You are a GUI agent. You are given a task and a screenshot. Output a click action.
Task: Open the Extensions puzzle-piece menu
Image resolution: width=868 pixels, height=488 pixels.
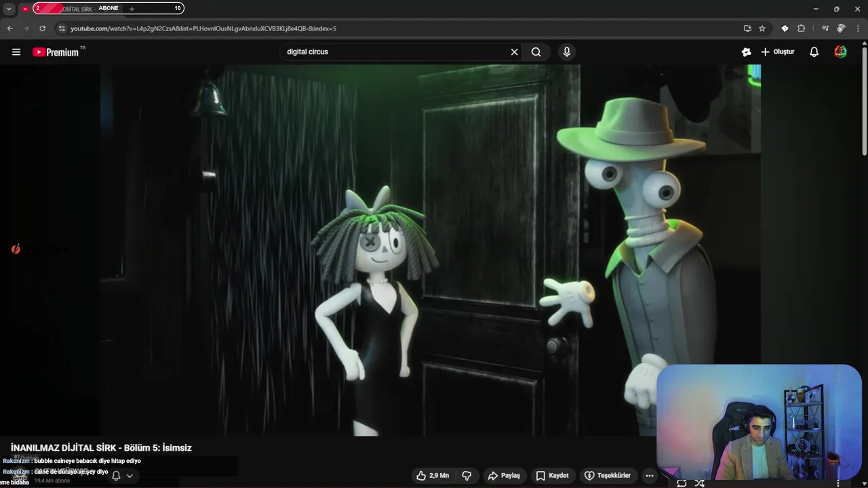tap(801, 28)
